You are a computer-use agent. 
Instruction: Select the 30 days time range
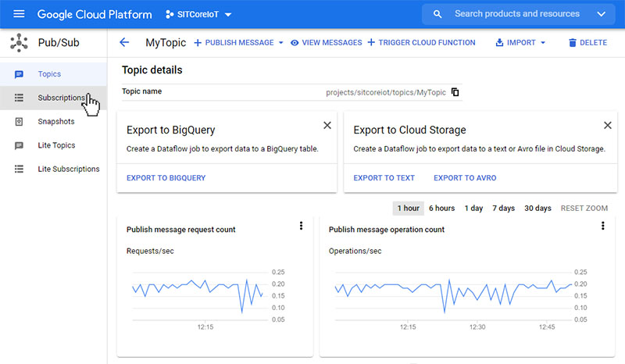(537, 208)
